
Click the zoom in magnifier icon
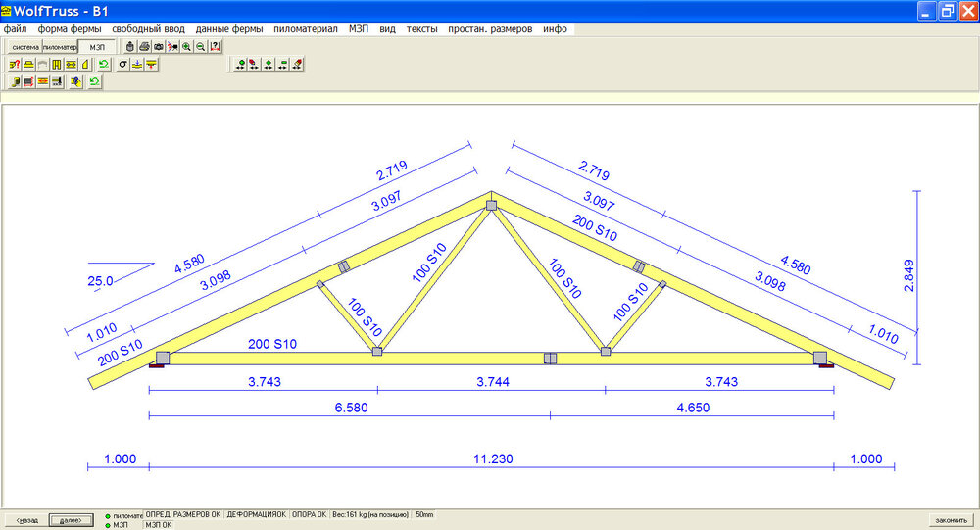click(x=186, y=47)
